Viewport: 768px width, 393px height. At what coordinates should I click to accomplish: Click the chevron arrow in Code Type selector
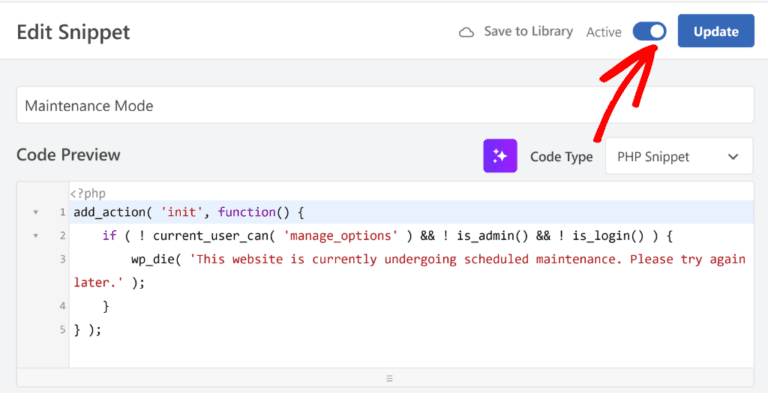(x=733, y=157)
